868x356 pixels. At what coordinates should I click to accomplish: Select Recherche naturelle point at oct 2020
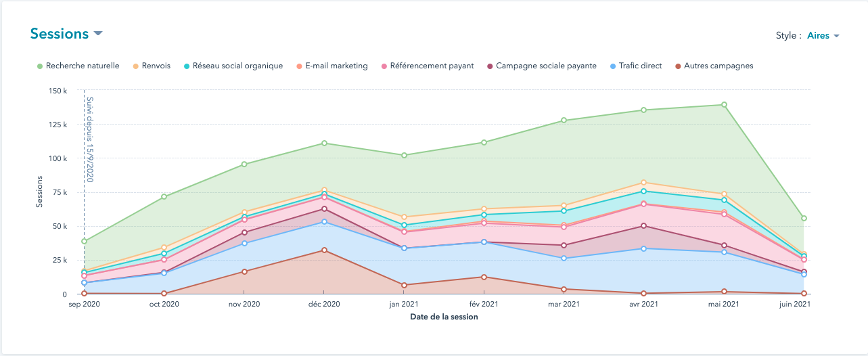coord(164,197)
